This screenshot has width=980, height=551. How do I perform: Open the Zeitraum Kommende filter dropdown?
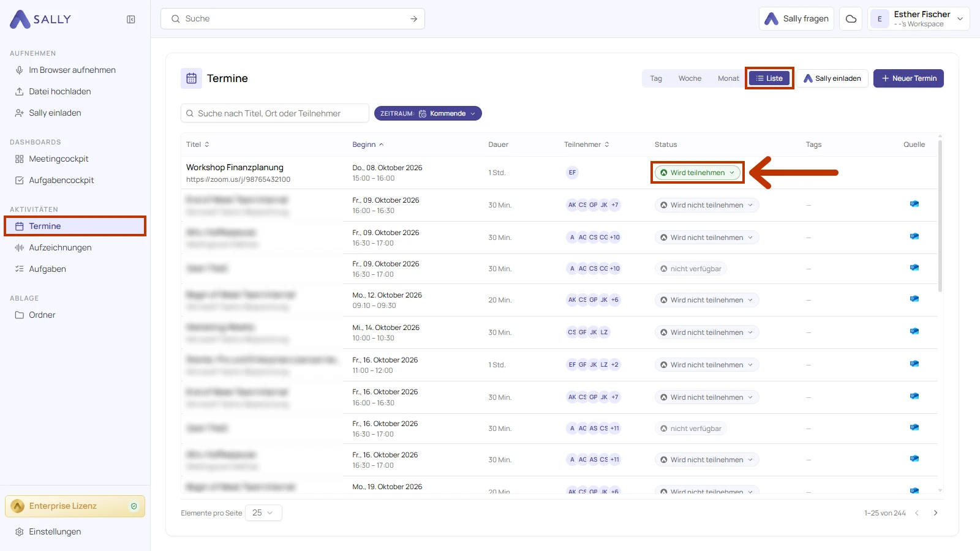[x=428, y=113]
